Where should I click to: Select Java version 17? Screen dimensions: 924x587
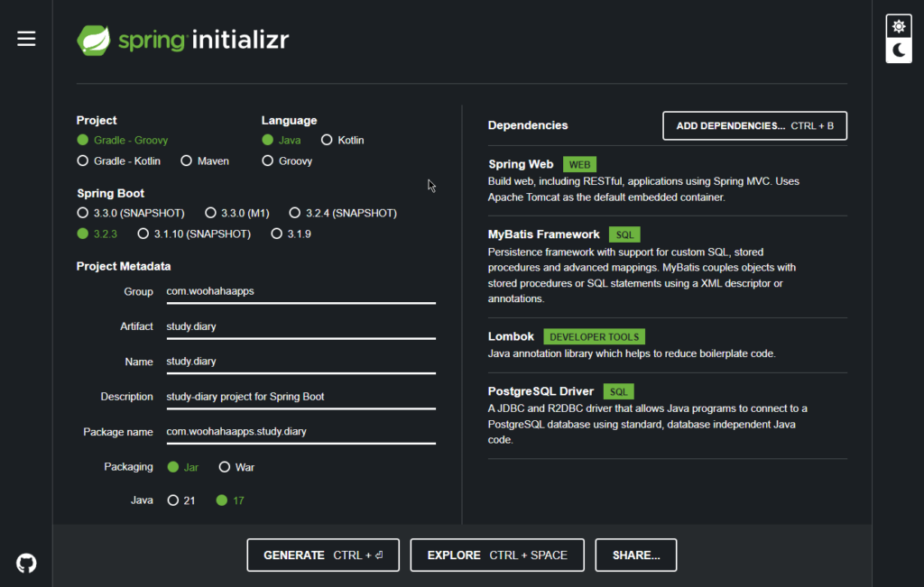[230, 500]
